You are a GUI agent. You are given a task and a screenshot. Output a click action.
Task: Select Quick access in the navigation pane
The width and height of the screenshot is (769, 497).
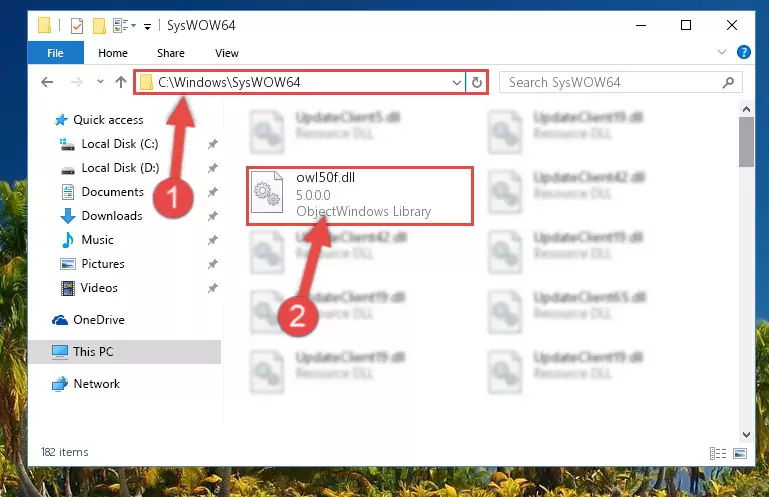tap(108, 120)
